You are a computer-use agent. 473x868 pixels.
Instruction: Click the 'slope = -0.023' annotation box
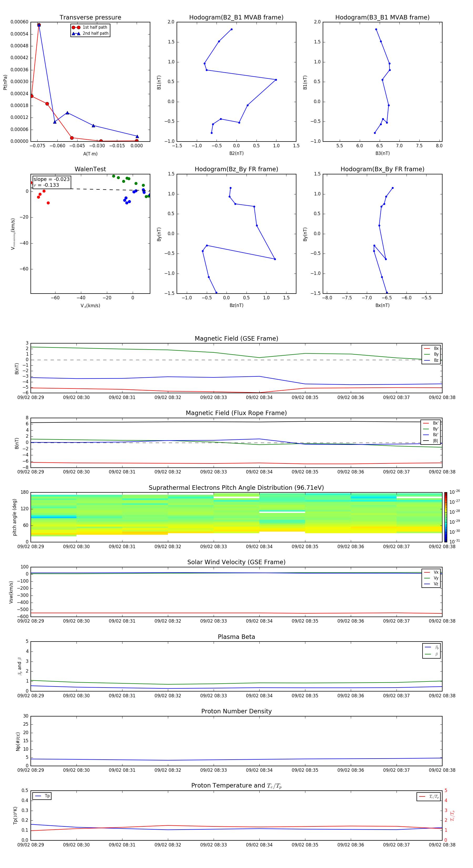[x=52, y=182]
